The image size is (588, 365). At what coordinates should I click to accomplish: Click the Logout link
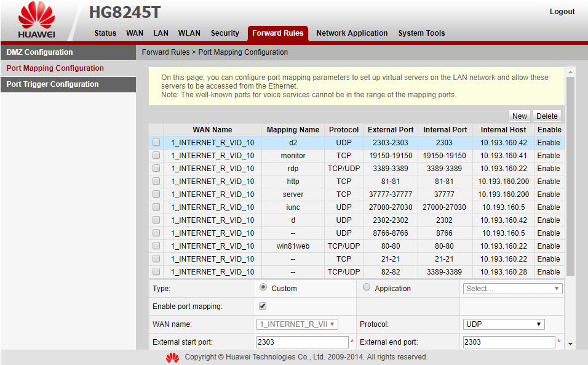click(562, 12)
